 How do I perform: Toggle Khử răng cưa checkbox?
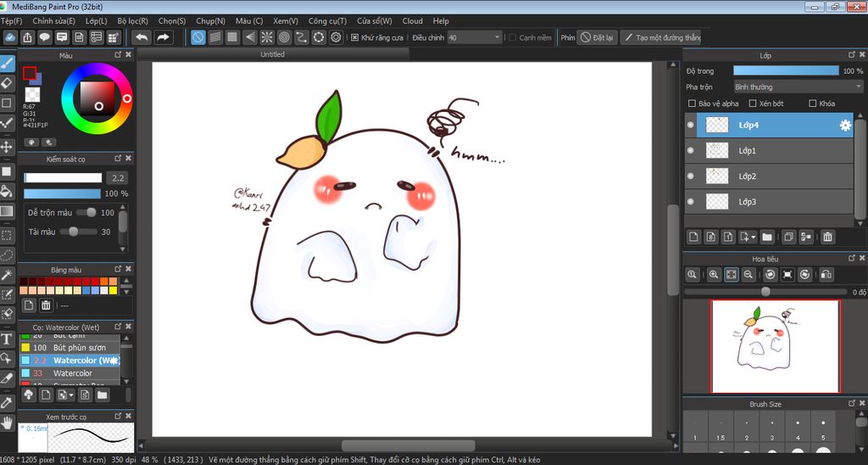point(355,37)
